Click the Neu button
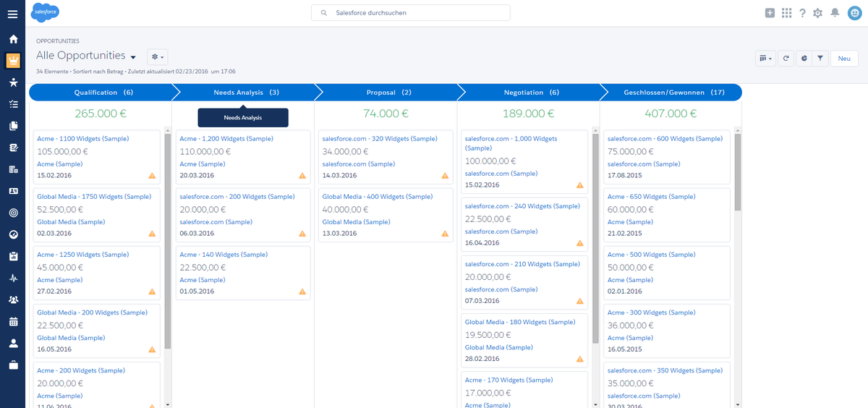Image resolution: width=868 pixels, height=408 pixels. point(843,59)
